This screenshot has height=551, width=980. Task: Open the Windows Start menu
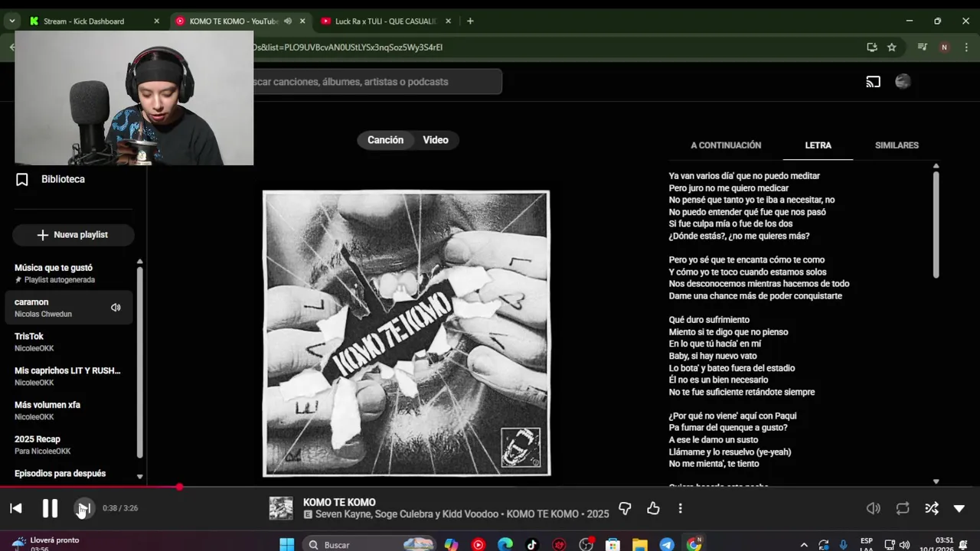[287, 545]
